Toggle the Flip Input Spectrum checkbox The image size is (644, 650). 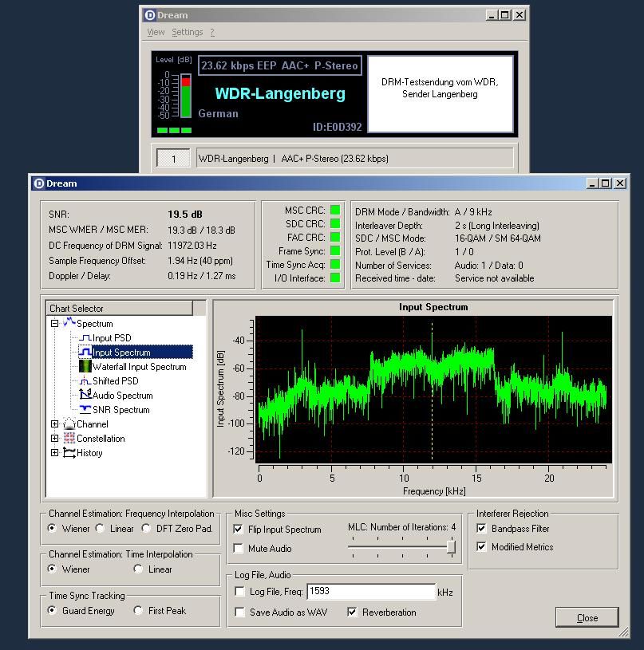[x=238, y=529]
